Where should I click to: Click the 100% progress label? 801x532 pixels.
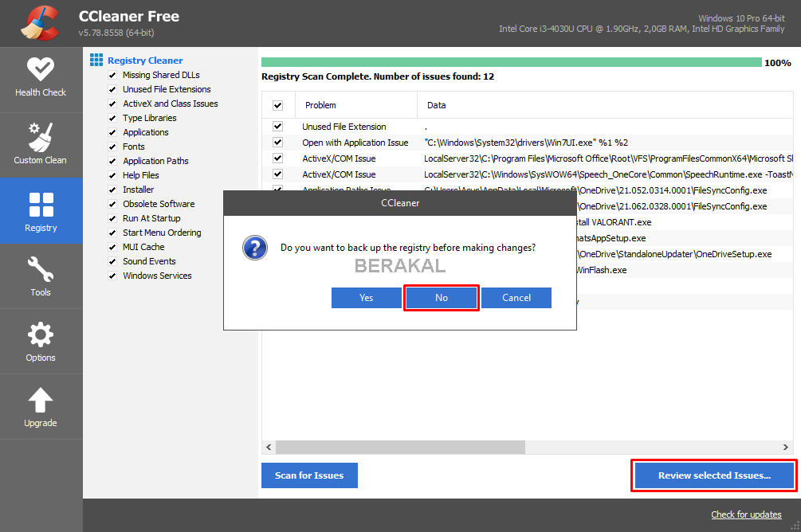(778, 63)
